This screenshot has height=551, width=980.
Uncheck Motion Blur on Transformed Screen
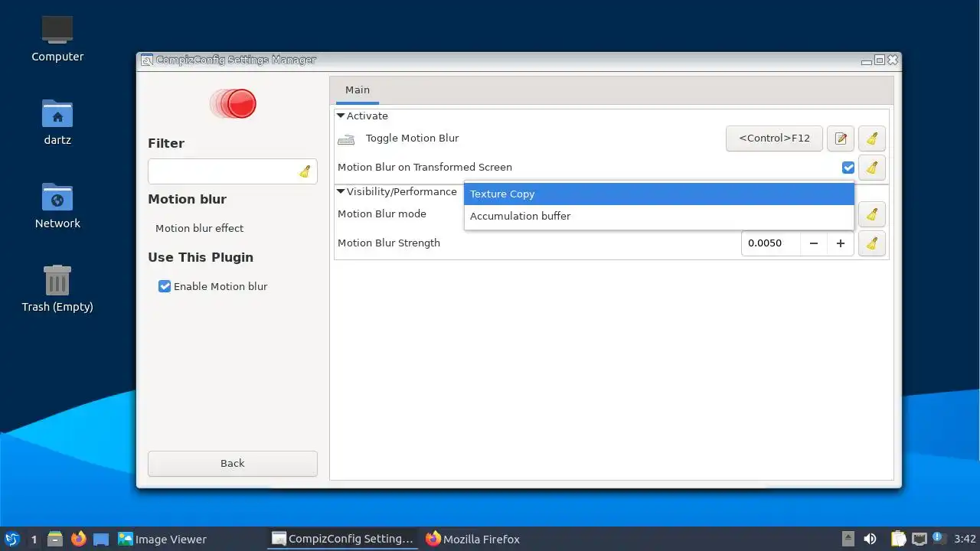pyautogui.click(x=848, y=168)
